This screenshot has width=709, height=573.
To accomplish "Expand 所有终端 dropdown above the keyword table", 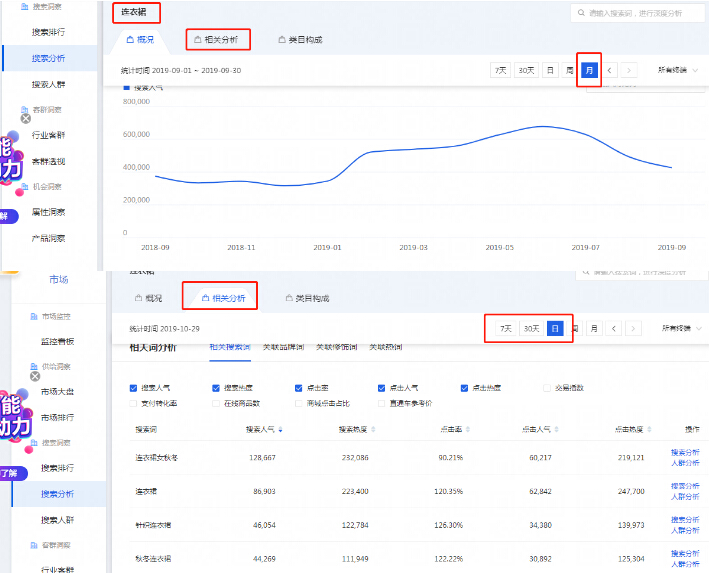I will click(680, 328).
